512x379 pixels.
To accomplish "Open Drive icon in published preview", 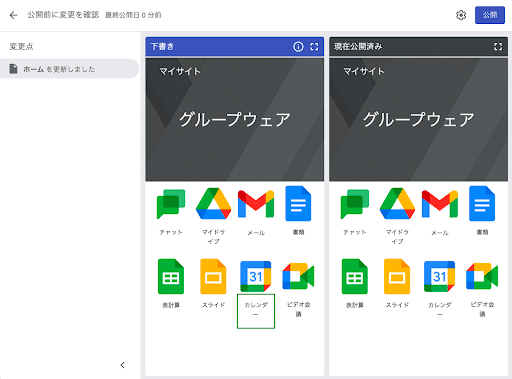I will (x=397, y=204).
